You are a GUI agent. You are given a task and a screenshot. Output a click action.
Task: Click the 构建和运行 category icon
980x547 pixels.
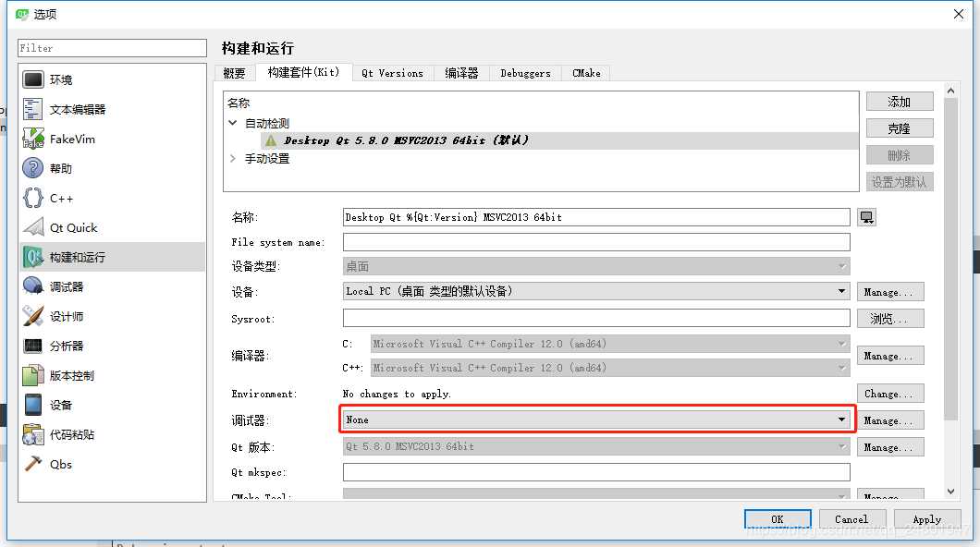pos(33,257)
